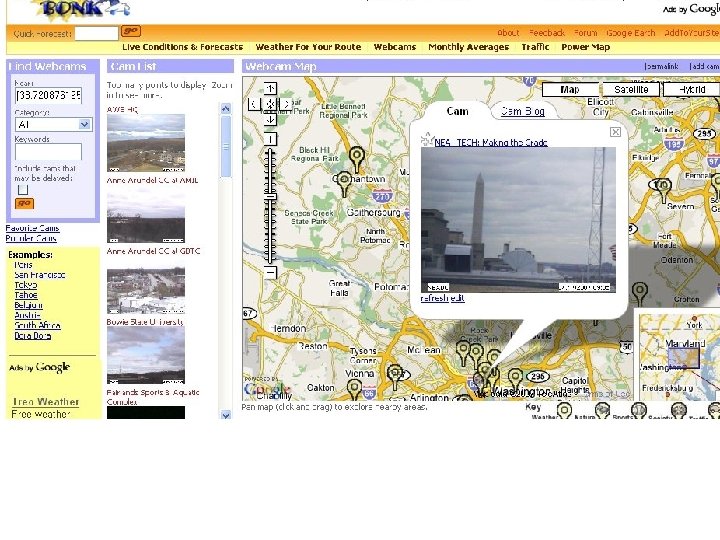The width and height of the screenshot is (720, 540).
Task: Click the Quick Forecast input field
Action: (x=96, y=34)
